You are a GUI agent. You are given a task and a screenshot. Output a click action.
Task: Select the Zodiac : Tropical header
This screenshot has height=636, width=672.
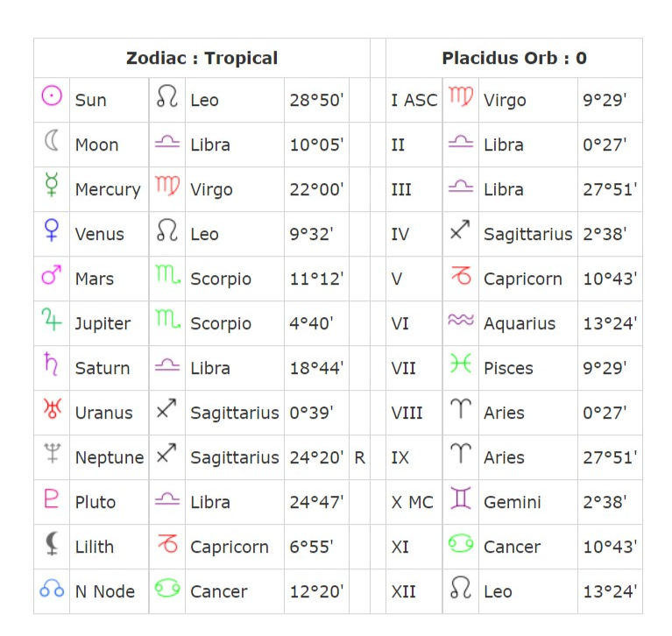click(x=202, y=58)
